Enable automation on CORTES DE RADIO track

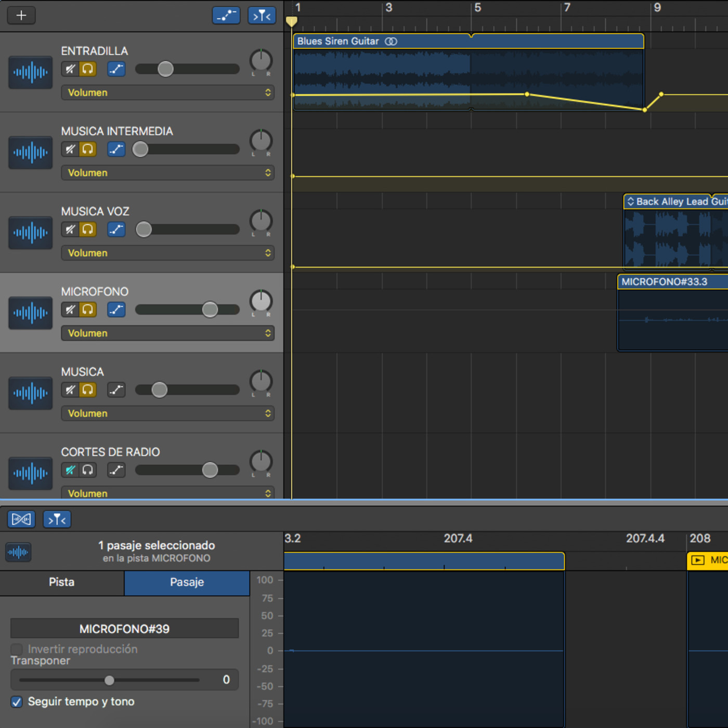pos(116,470)
